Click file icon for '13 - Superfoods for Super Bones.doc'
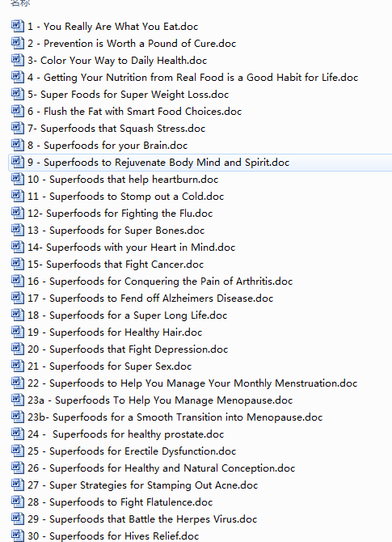 coord(18,230)
